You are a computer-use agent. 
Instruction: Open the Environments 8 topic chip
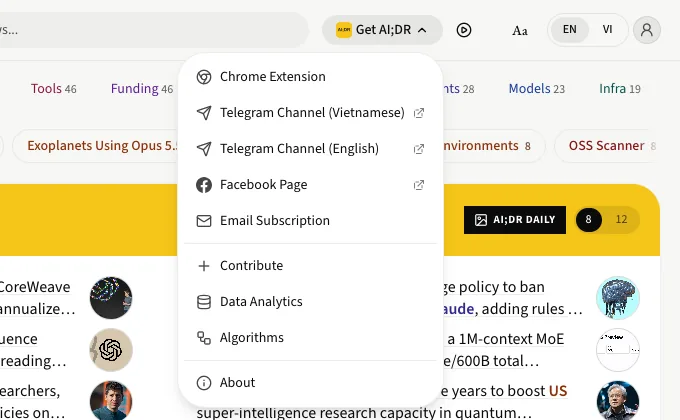[x=493, y=146]
